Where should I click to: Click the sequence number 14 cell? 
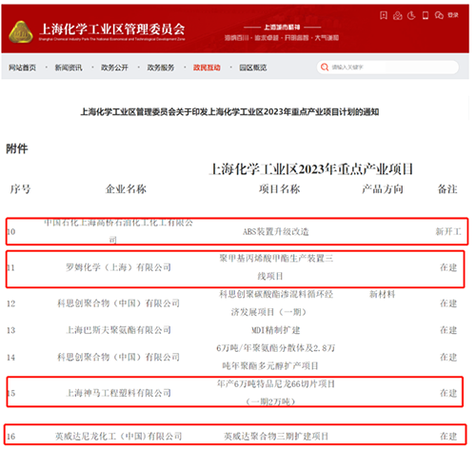coord(10,358)
